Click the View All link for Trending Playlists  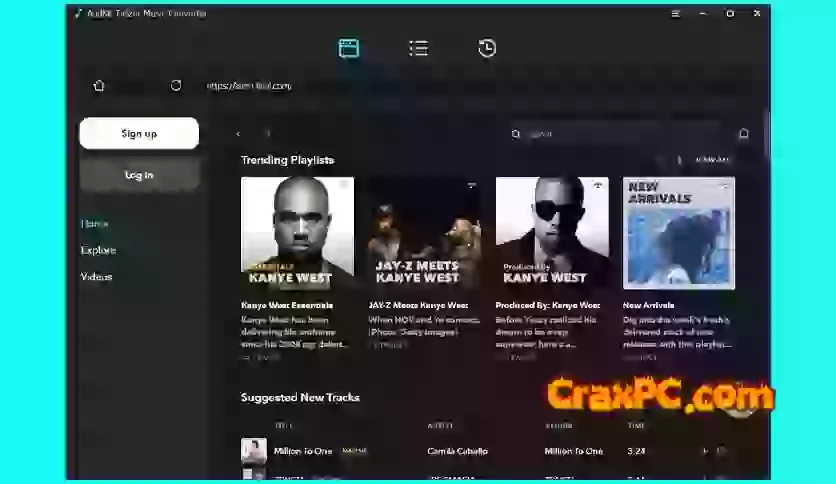click(712, 160)
